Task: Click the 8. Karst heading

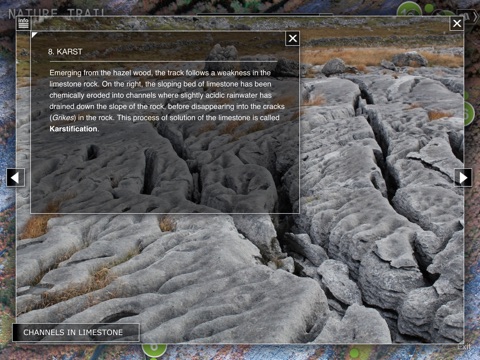Action: (65, 52)
